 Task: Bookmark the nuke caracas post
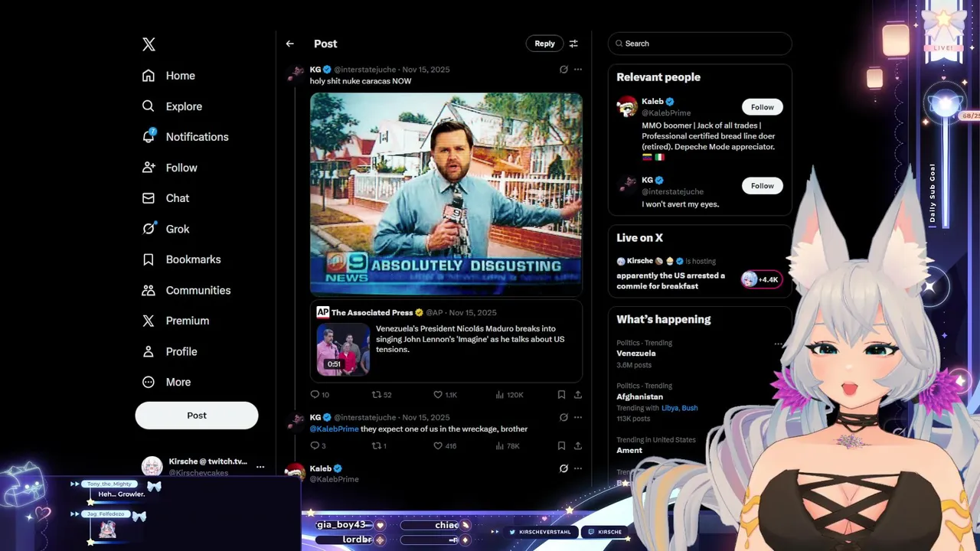(x=561, y=395)
